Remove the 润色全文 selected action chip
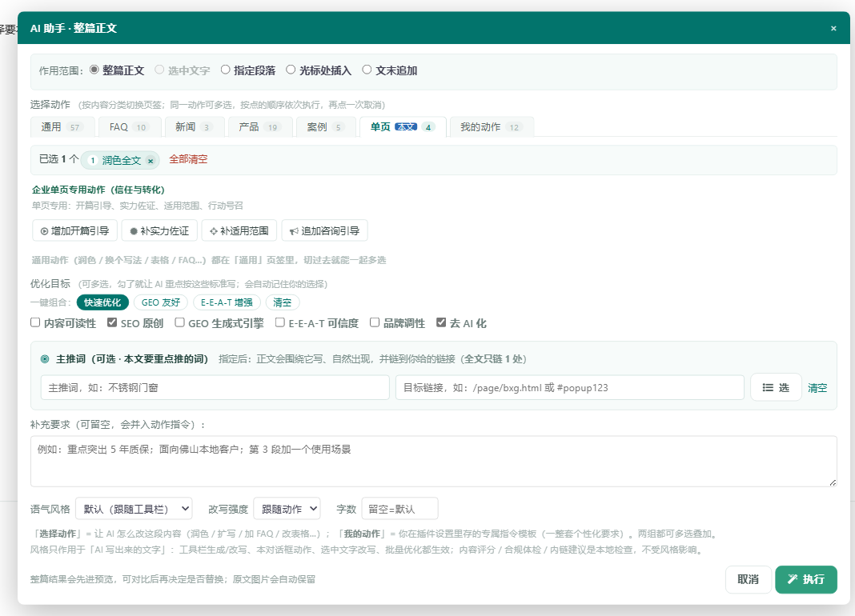The height and width of the screenshot is (616, 855). point(151,161)
